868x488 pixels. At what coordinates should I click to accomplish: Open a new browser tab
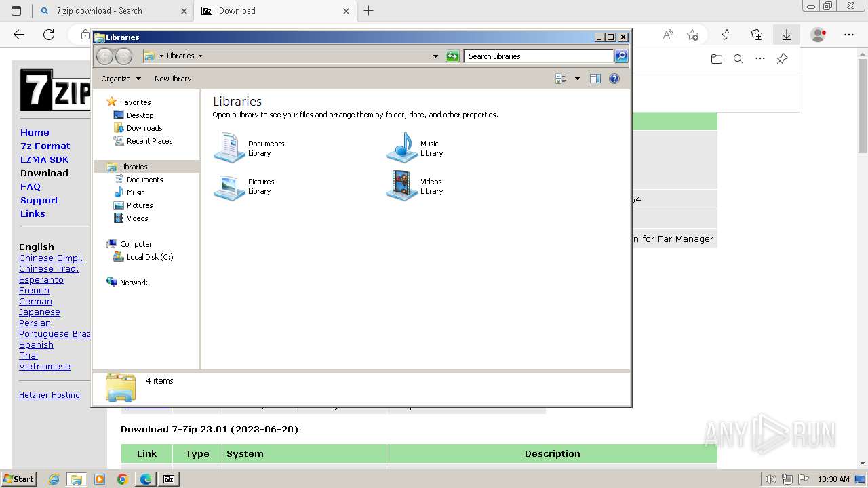click(369, 11)
